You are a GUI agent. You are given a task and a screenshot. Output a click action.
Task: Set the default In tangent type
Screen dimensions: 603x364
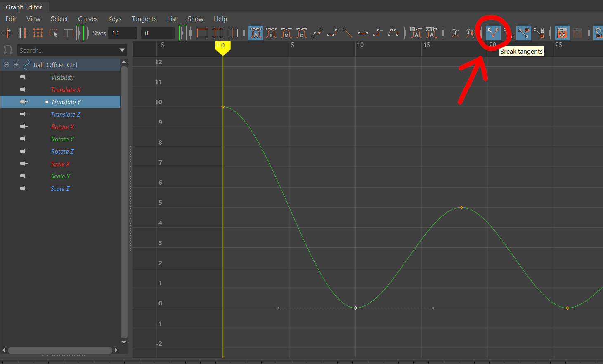click(x=416, y=33)
